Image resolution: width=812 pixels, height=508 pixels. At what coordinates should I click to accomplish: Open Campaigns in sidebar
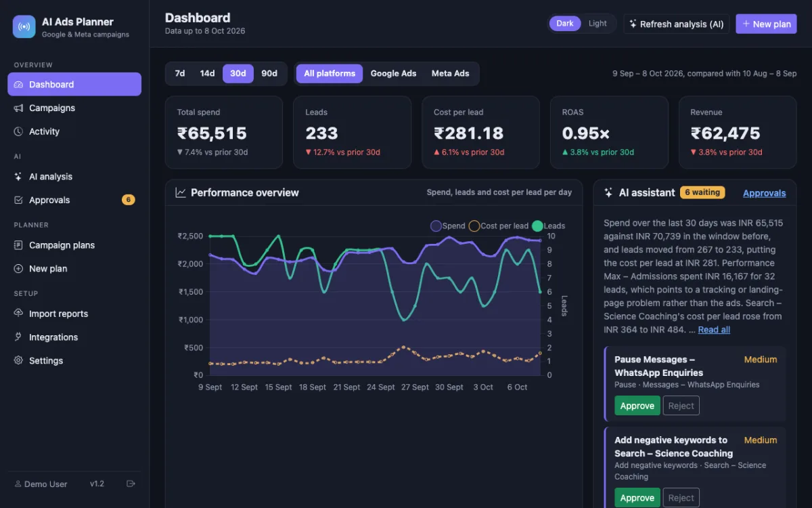click(x=74, y=108)
